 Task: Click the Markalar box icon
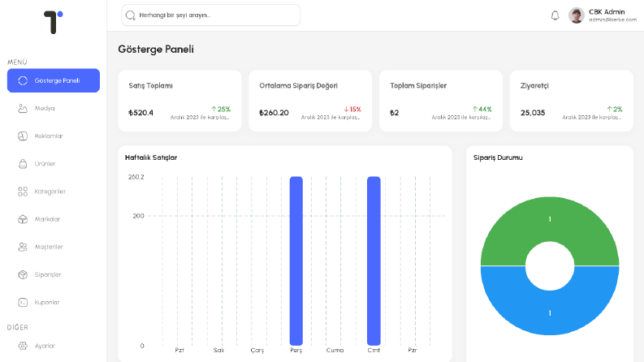coord(23,219)
